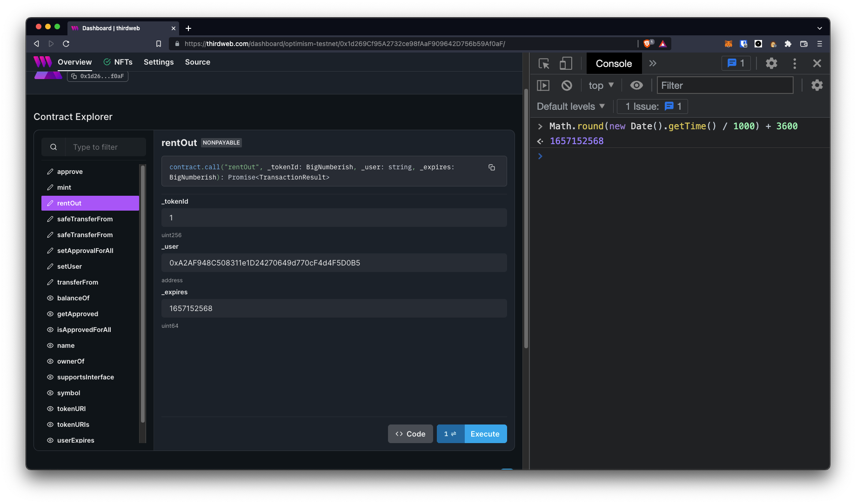Select the setUser function in the list
856x504 pixels.
click(69, 266)
